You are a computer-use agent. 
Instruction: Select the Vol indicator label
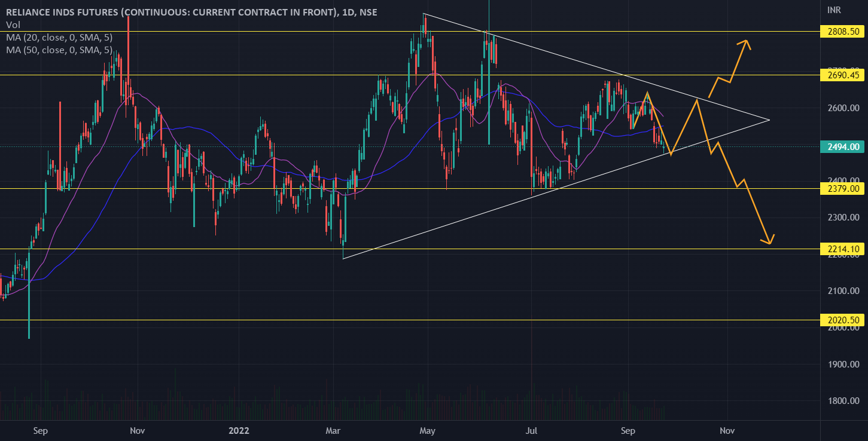click(x=12, y=24)
